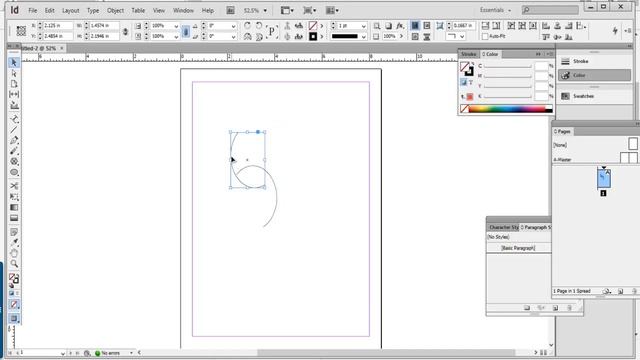This screenshot has width=640, height=360.
Task: Toggle the Apply None button in Tools
Action: pyautogui.click(x=14, y=304)
